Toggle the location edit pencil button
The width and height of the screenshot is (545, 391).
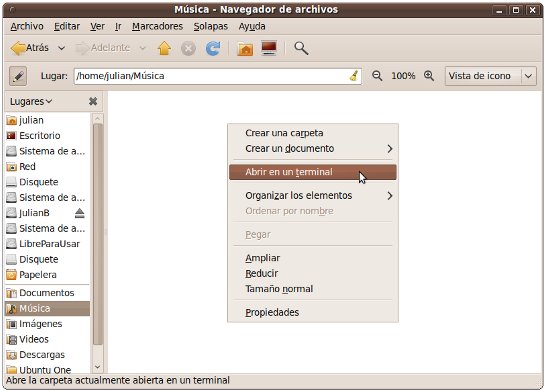coord(18,76)
